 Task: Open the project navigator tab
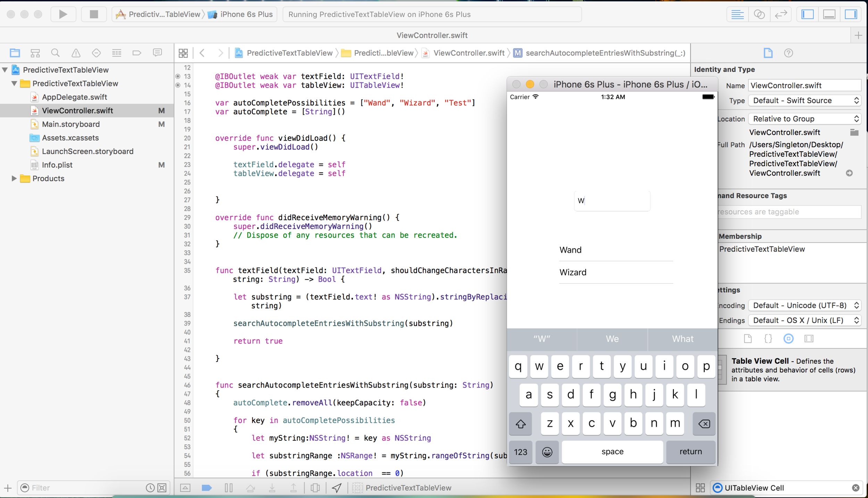15,53
